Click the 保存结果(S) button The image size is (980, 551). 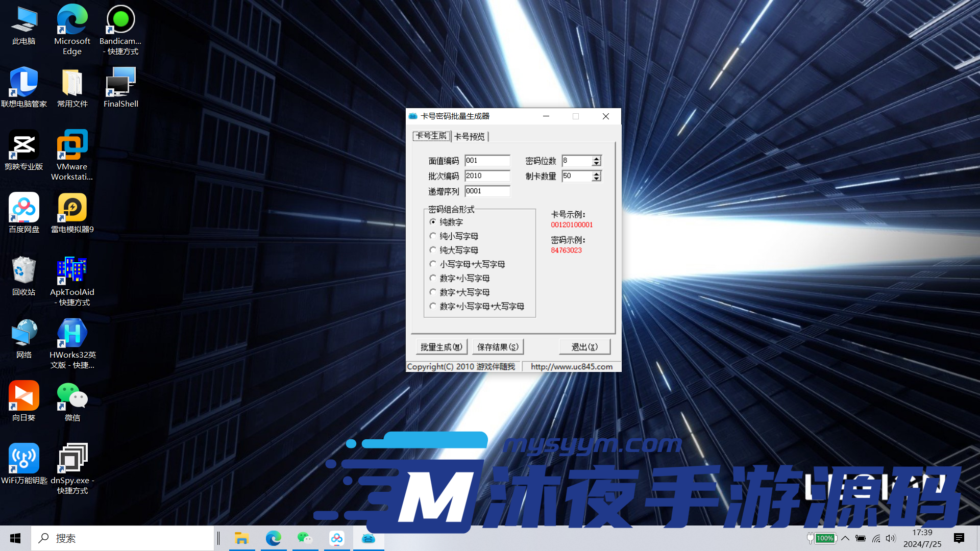click(498, 347)
